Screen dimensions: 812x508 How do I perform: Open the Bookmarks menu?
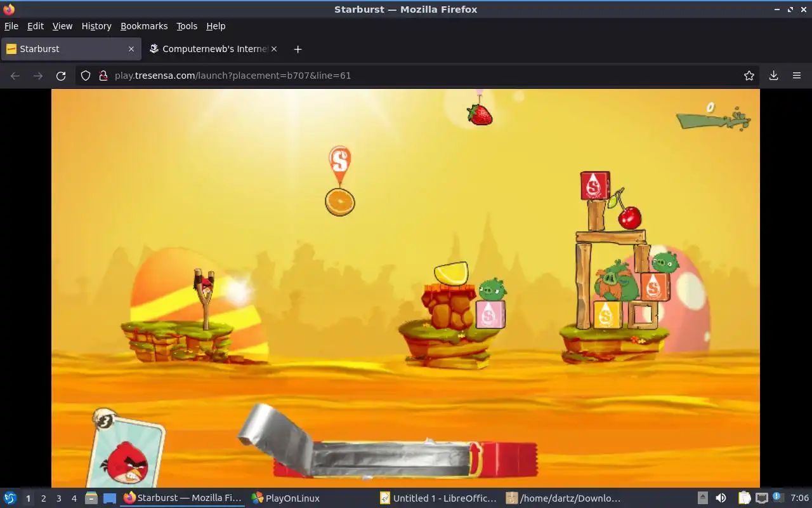point(144,26)
